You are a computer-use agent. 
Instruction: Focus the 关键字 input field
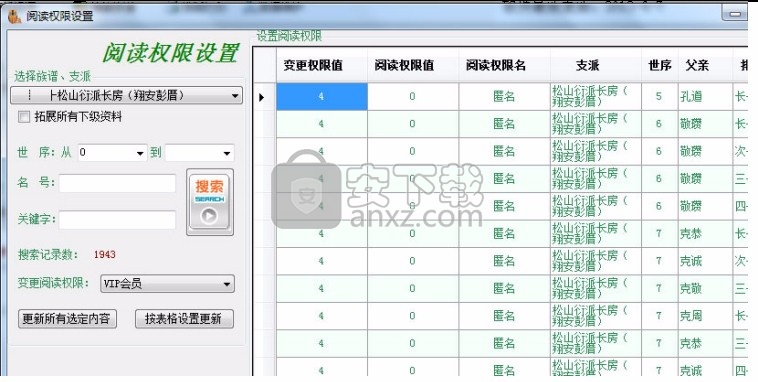pyautogui.click(x=117, y=220)
